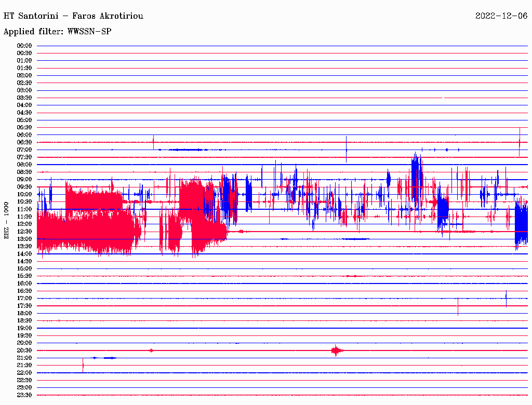Click the 02:30 time label

24,83
